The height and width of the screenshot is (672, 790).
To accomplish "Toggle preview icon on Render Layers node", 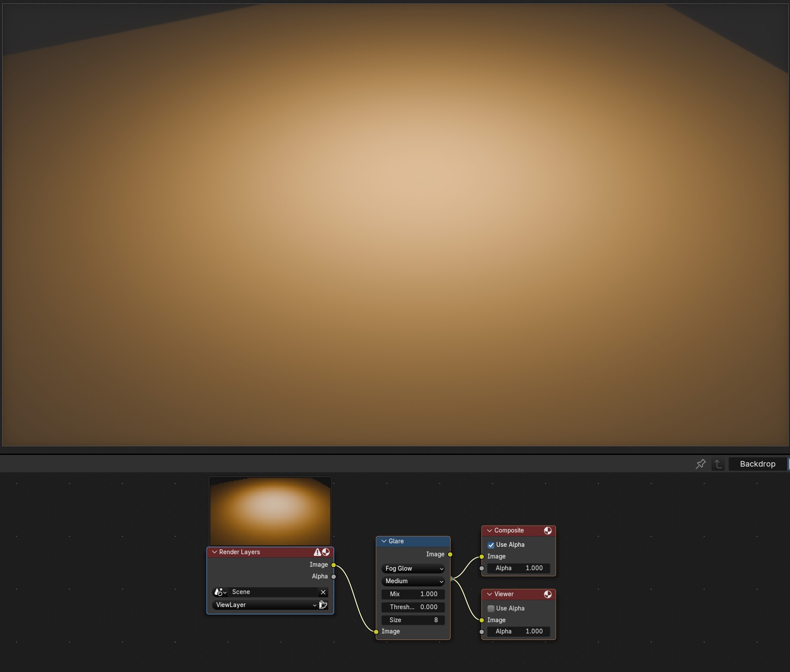I will pos(326,552).
